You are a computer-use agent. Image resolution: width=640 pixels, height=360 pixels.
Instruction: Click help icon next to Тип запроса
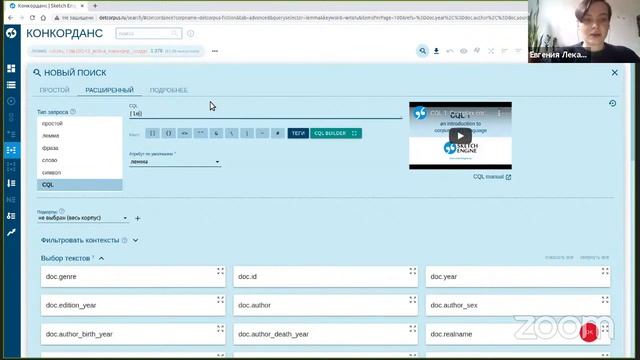point(73,111)
